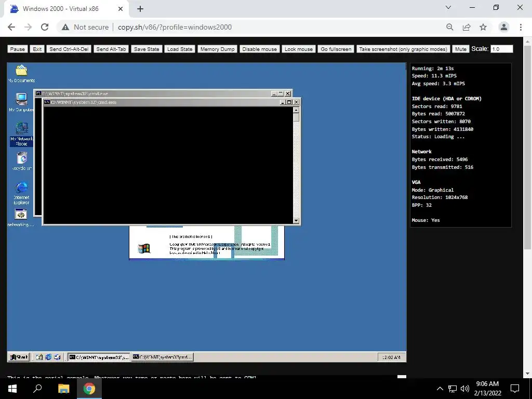The height and width of the screenshot is (399, 532).
Task: Show hidden tray icons chevron
Action: [440, 389]
